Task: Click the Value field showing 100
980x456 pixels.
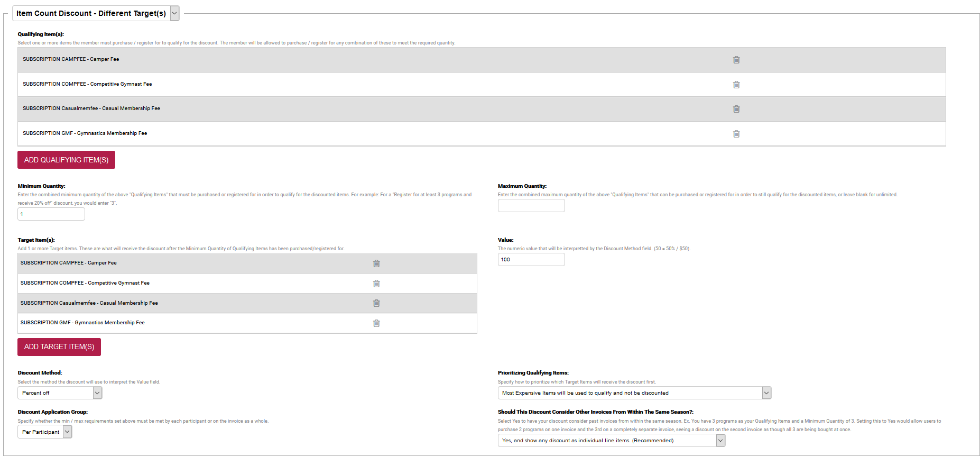Action: pos(531,260)
